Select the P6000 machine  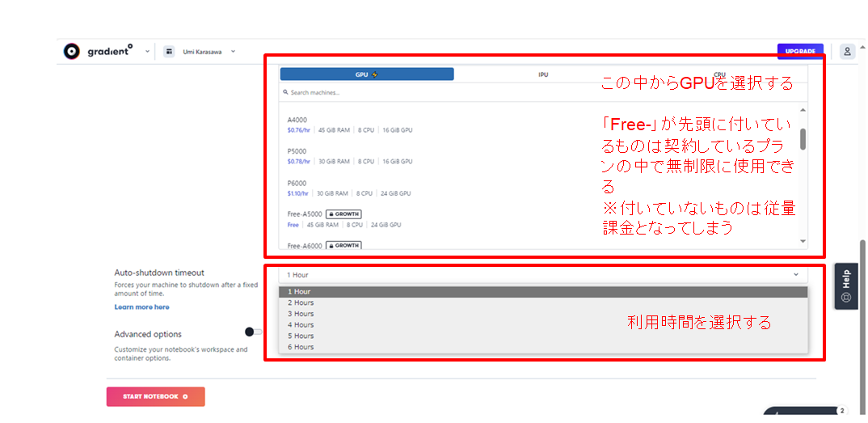(538, 188)
